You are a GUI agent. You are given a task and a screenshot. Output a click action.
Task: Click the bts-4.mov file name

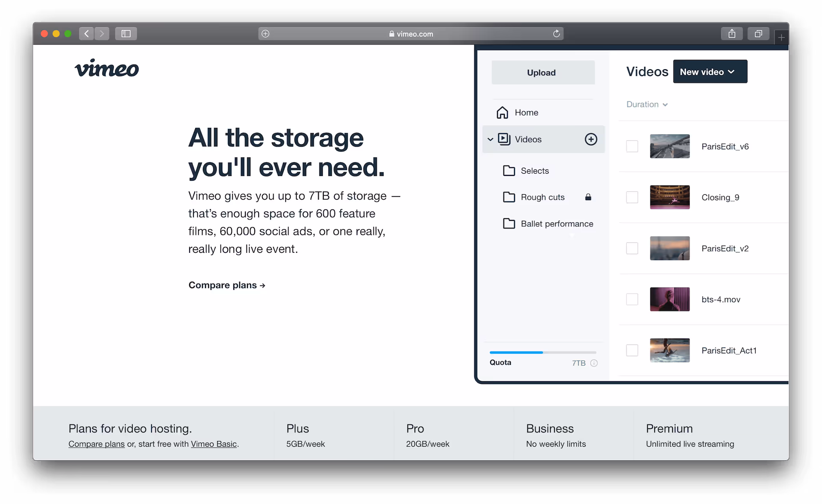pyautogui.click(x=721, y=299)
